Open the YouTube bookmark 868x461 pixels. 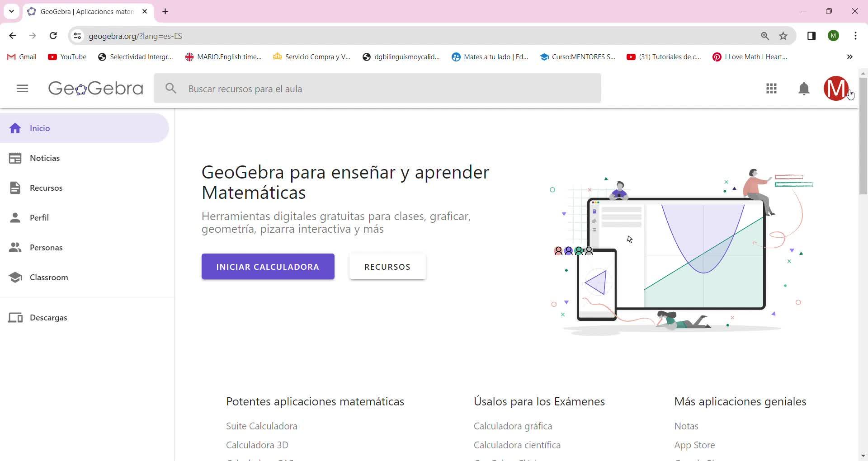[67, 57]
